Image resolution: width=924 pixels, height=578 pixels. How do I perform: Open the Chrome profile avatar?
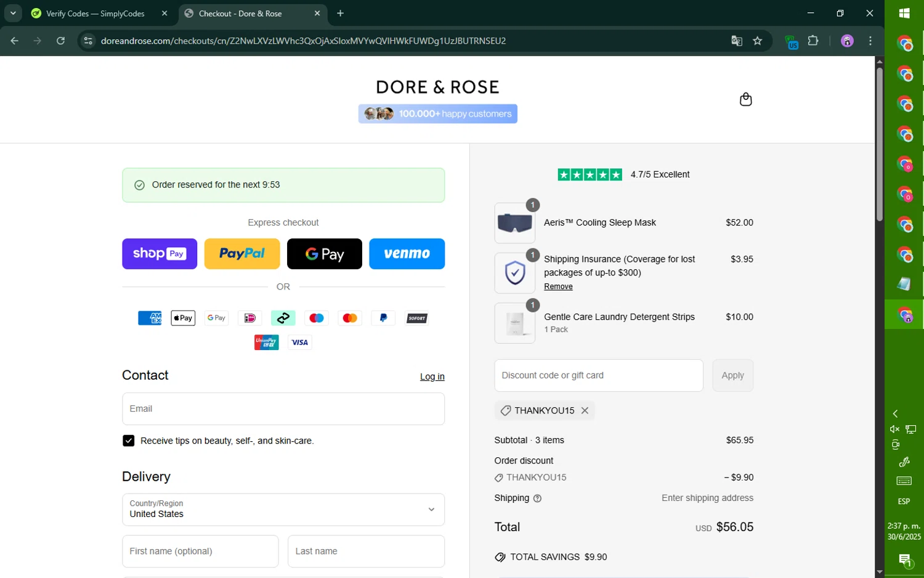coord(847,41)
